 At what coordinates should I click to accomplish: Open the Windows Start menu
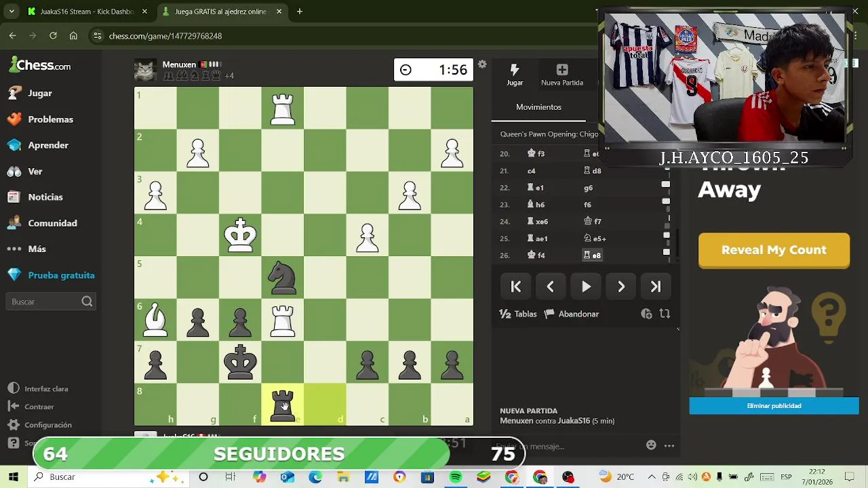pyautogui.click(x=14, y=477)
